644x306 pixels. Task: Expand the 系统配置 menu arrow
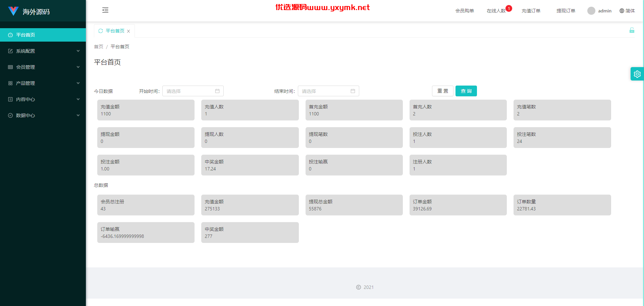pyautogui.click(x=78, y=51)
